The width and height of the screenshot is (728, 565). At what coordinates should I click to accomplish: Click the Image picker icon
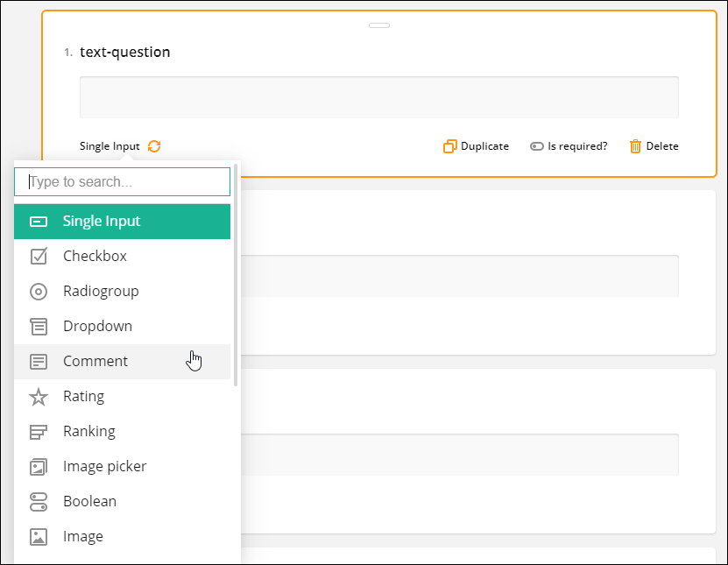(x=39, y=467)
